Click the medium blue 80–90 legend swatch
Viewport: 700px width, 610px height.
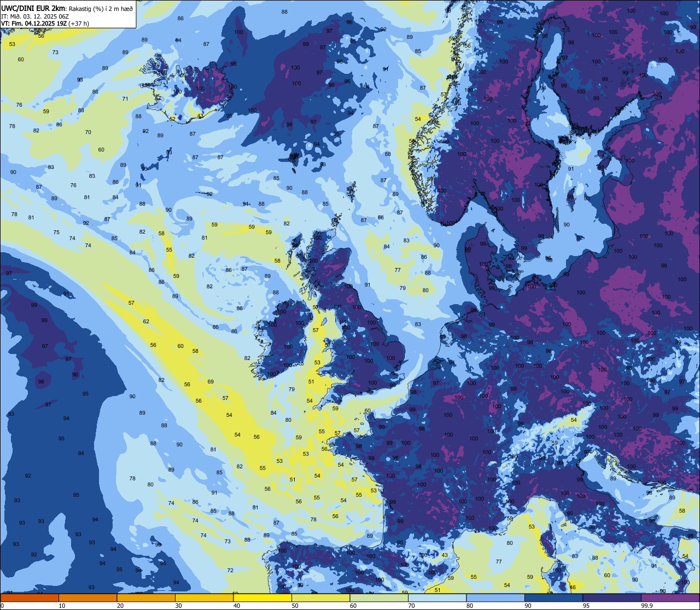(495, 598)
